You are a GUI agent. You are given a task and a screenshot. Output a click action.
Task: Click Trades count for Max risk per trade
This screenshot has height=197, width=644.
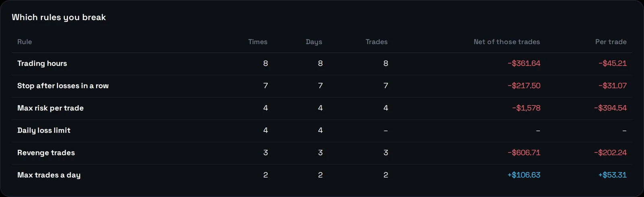[386, 108]
